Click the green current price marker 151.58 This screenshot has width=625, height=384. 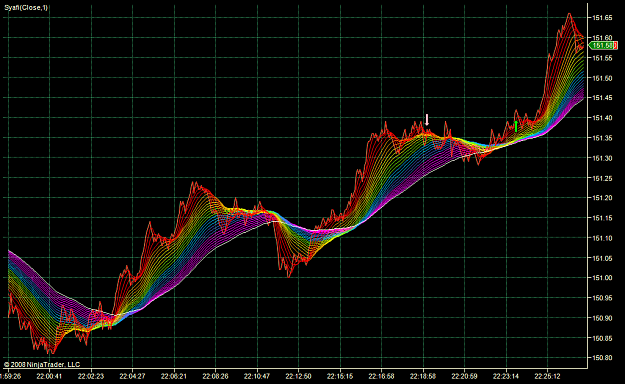603,45
